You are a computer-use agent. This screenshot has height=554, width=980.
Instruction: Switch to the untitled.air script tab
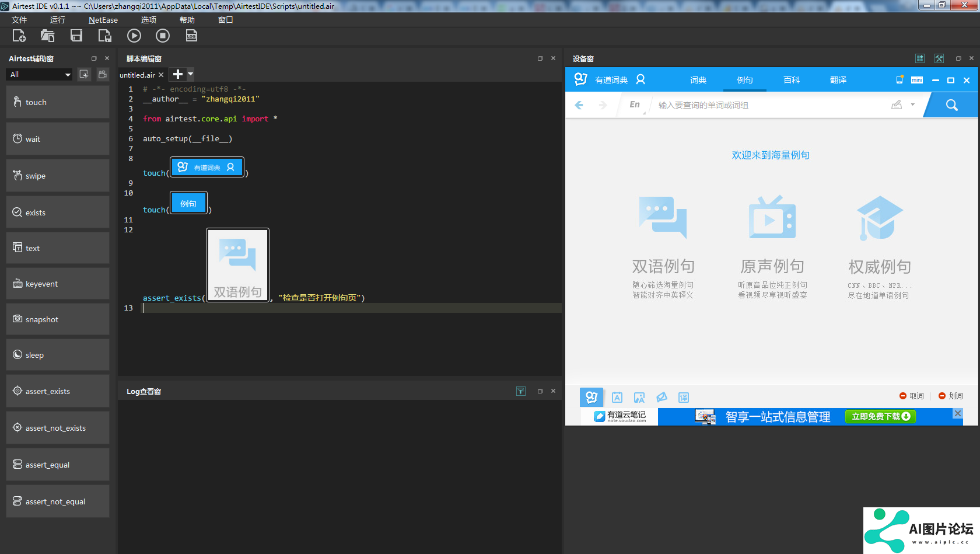tap(138, 75)
